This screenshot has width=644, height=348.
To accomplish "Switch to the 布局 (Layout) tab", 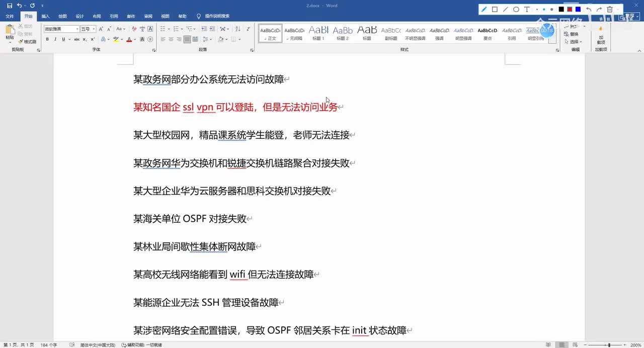I will [97, 16].
